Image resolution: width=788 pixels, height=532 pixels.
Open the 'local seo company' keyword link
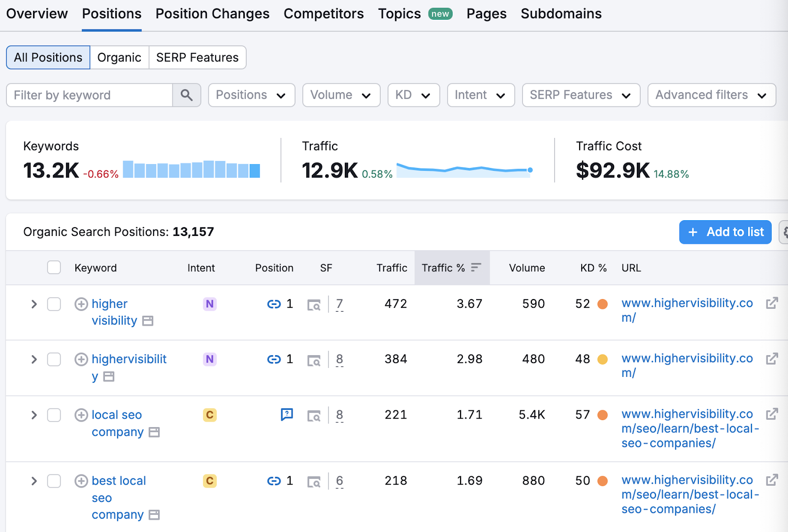pos(117,423)
